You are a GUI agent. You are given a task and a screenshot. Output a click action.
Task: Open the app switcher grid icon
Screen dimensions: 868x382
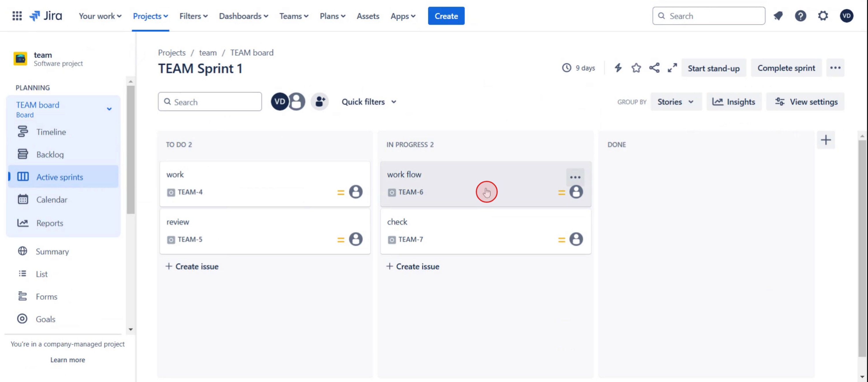[17, 16]
